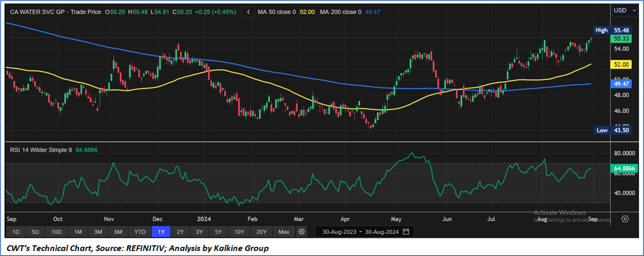Click the active 1Y range button

tap(161, 232)
